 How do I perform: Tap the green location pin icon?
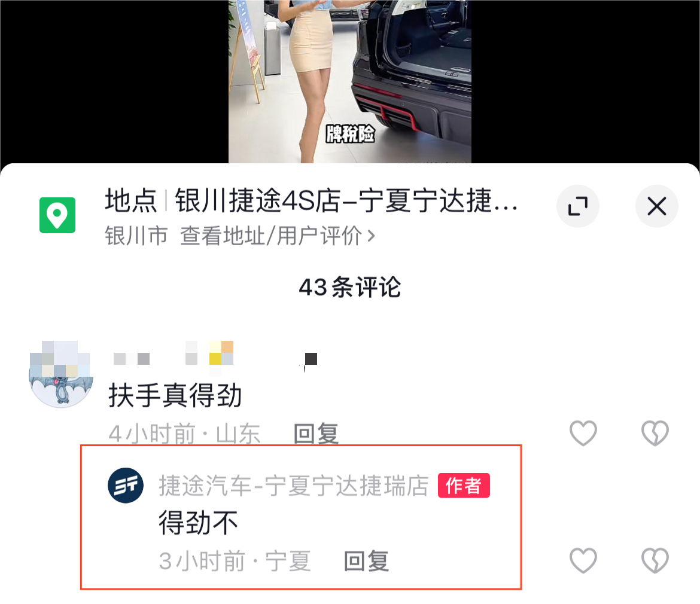57,215
